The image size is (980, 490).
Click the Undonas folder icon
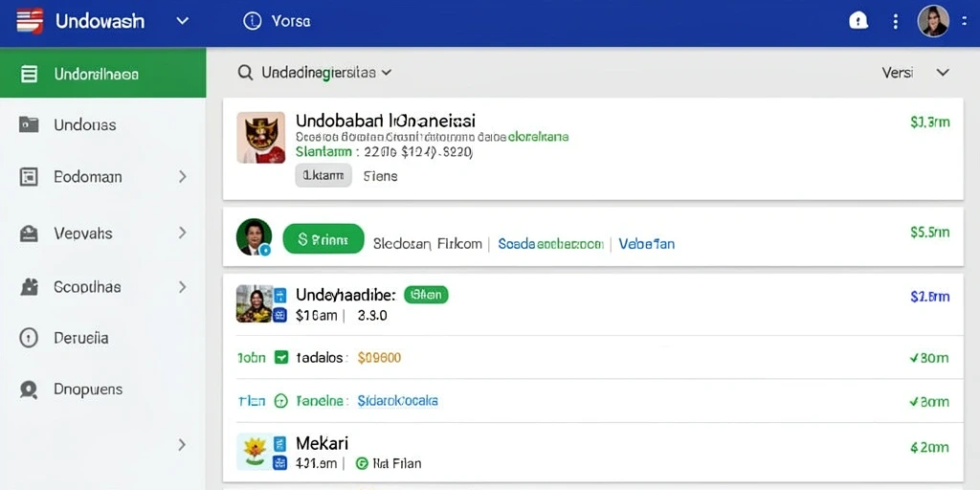pyautogui.click(x=29, y=124)
